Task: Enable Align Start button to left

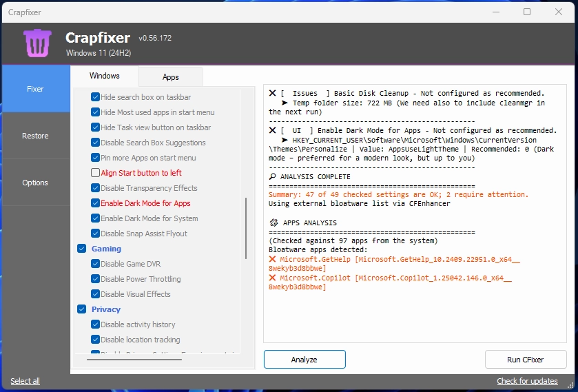Action: coord(95,173)
